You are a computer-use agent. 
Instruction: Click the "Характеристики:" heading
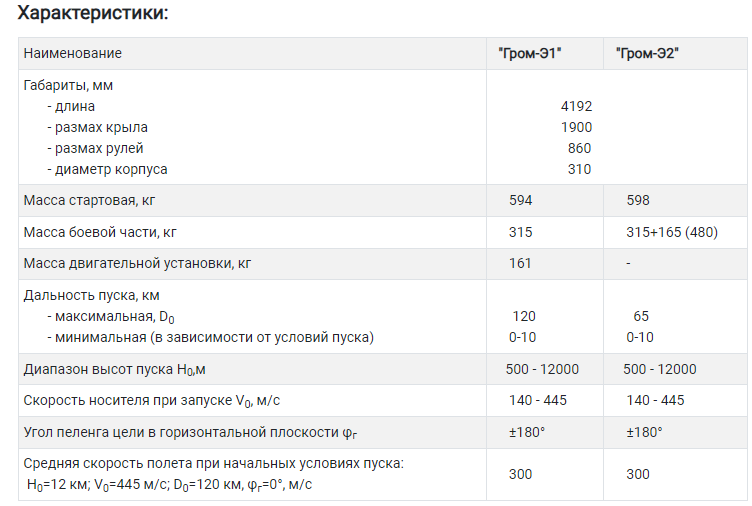[x=93, y=13]
